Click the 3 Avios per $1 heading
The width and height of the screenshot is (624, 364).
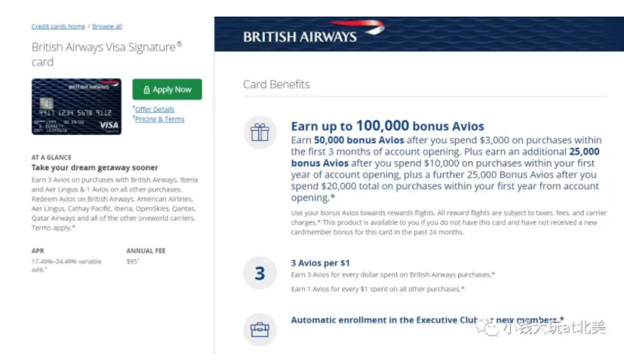[321, 262]
